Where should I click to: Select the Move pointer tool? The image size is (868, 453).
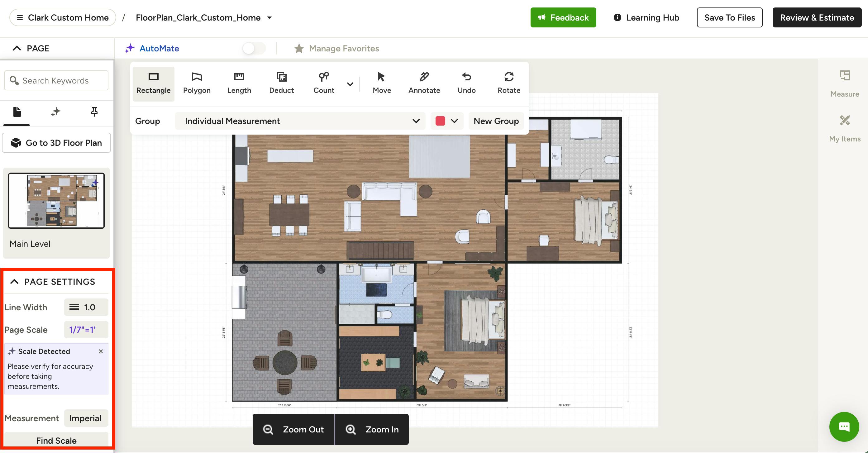tap(382, 83)
